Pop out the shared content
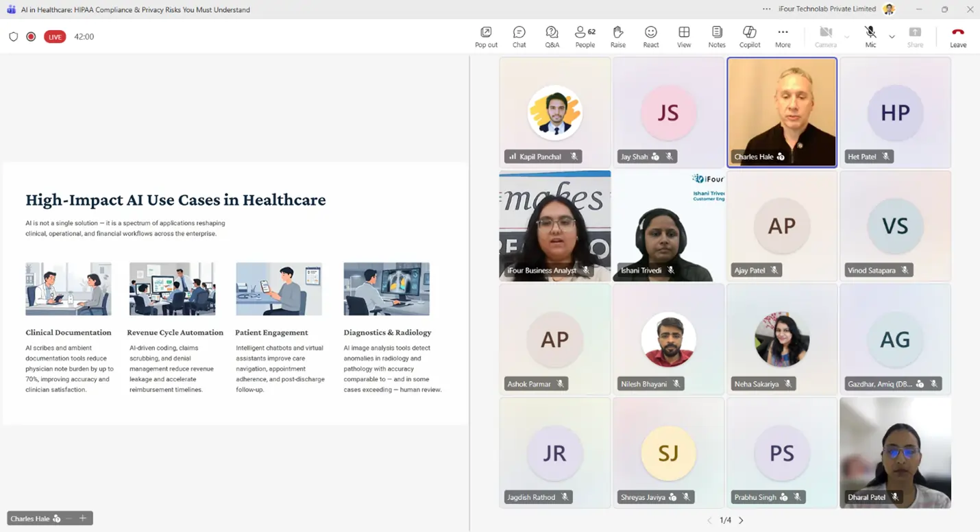 (x=486, y=37)
